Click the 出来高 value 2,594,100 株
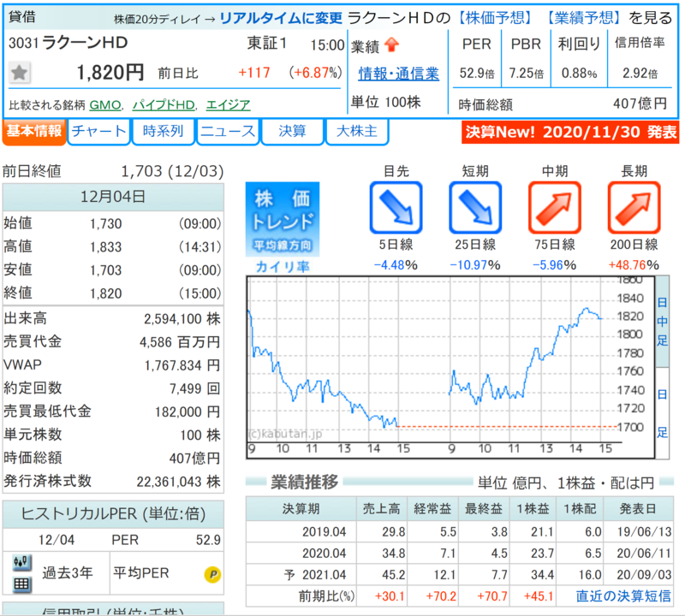This screenshot has width=685, height=616. click(182, 319)
